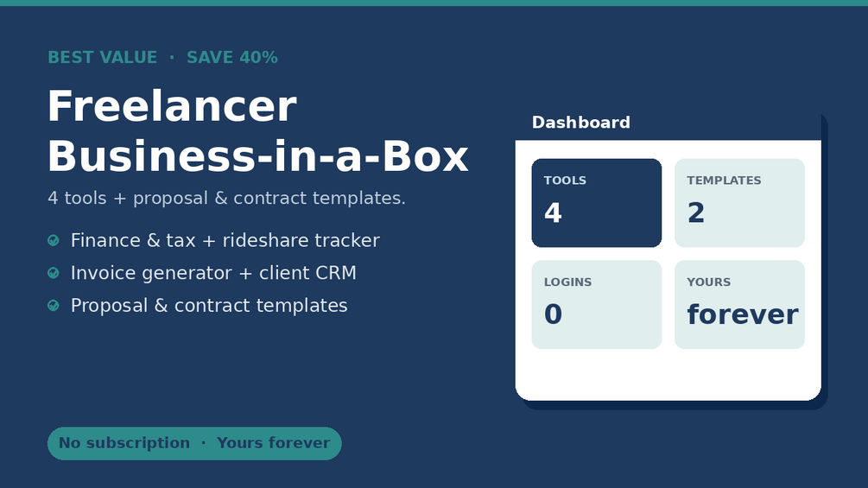Click the Invoice generator + client CRM item
The image size is (868, 488).
point(213,273)
